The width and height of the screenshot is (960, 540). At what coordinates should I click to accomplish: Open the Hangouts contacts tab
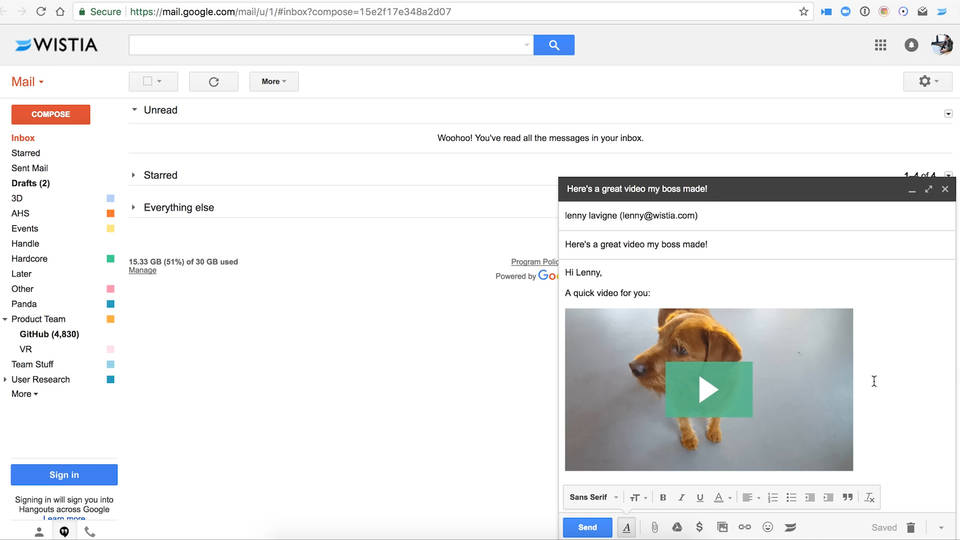(39, 532)
